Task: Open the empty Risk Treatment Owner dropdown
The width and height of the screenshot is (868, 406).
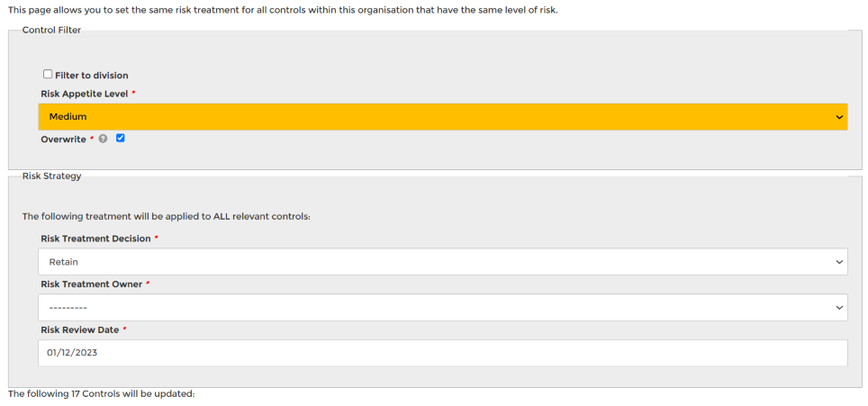Action: coord(441,308)
